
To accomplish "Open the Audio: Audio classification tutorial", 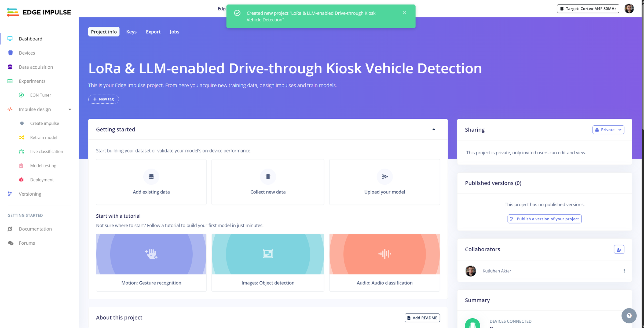I will tap(385, 262).
